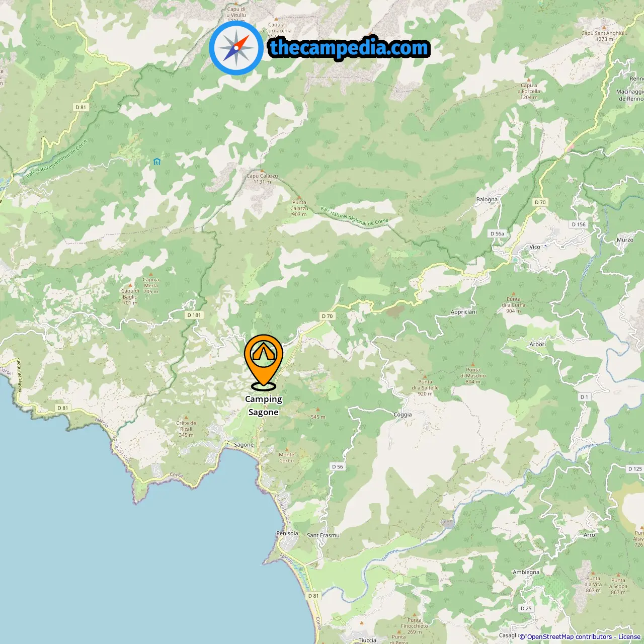This screenshot has width=644, height=644.
Task: Click the Coggia village label
Action: [403, 415]
